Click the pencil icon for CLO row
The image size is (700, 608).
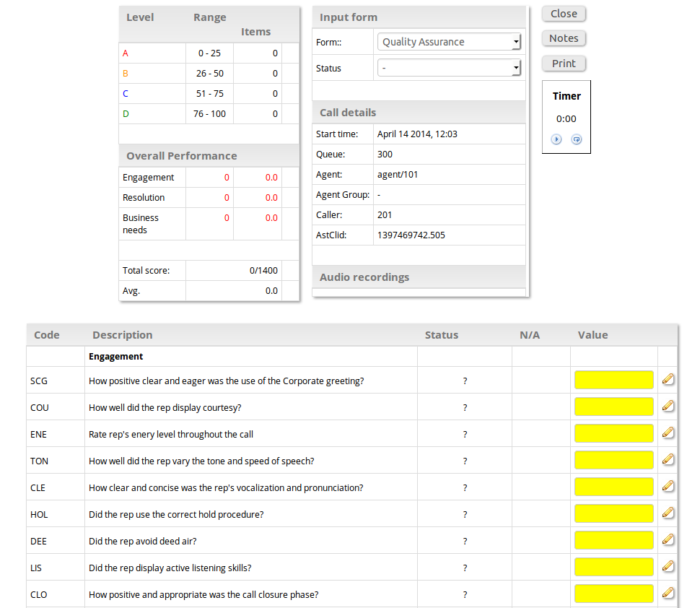668,594
